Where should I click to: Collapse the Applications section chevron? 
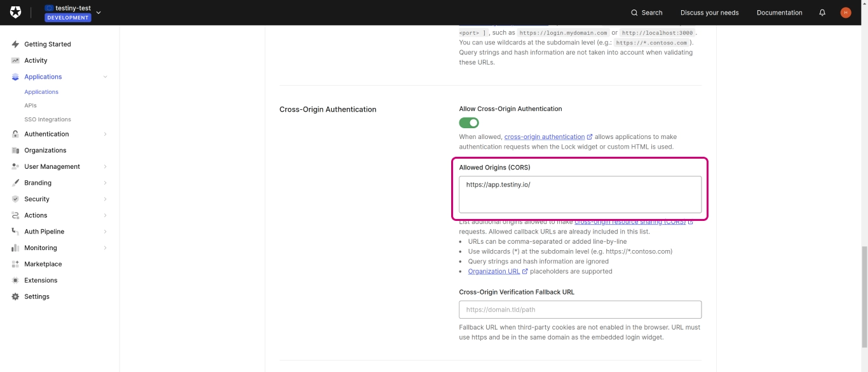tap(105, 77)
